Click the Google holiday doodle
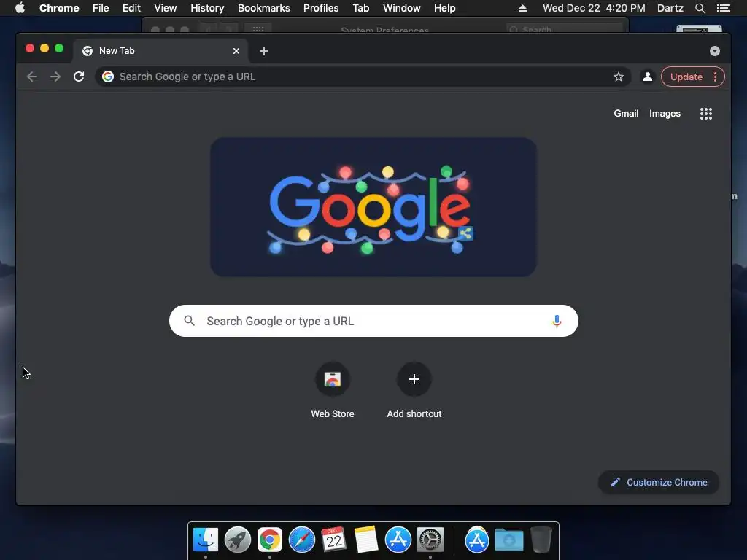This screenshot has height=560, width=747. pos(373,207)
